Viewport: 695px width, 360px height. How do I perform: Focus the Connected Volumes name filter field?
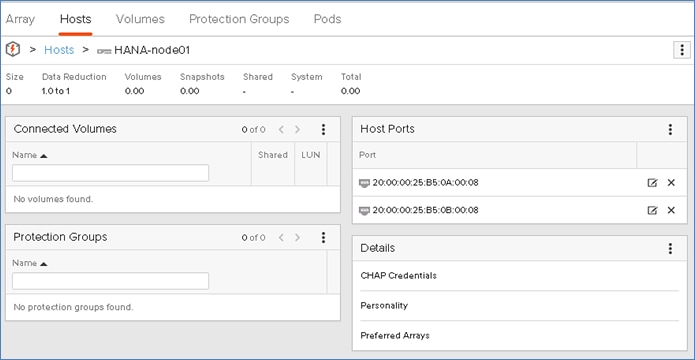(110, 173)
